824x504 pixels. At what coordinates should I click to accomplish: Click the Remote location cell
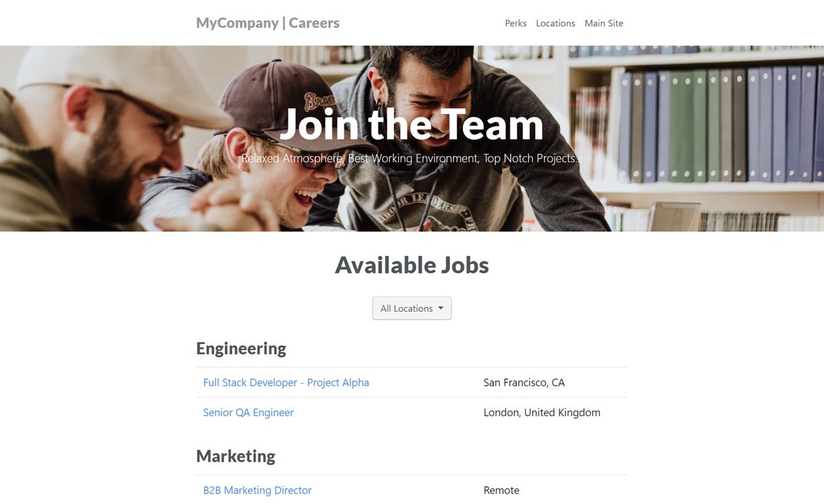click(x=501, y=490)
